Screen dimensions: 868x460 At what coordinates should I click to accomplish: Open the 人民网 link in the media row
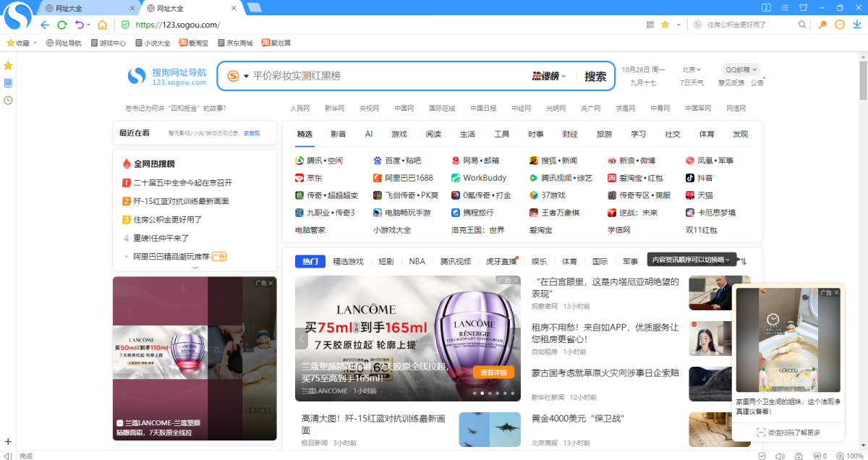[x=300, y=108]
